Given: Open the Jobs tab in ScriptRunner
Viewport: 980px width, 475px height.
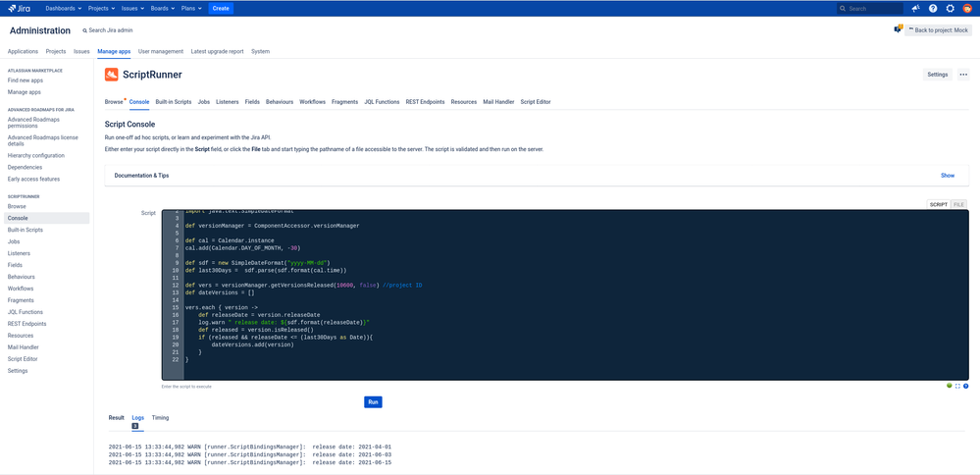Looking at the screenshot, I should coord(204,101).
